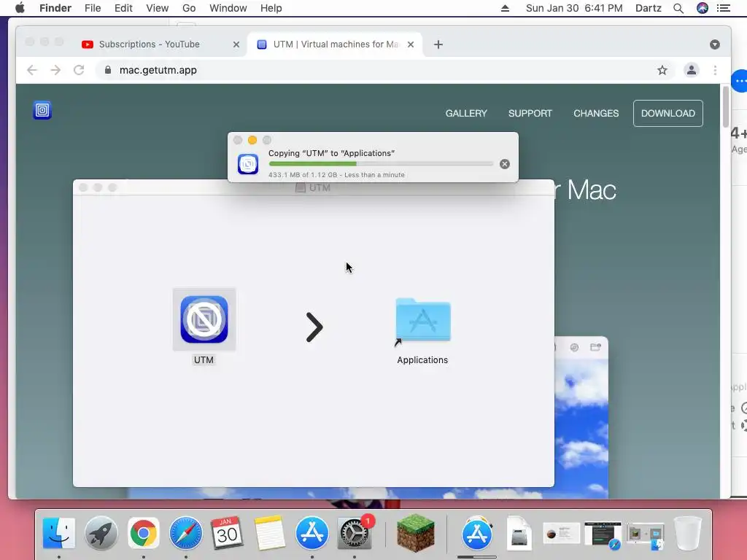The height and width of the screenshot is (560, 747).
Task: Click the blue more-options bubble at right edge
Action: [740, 81]
